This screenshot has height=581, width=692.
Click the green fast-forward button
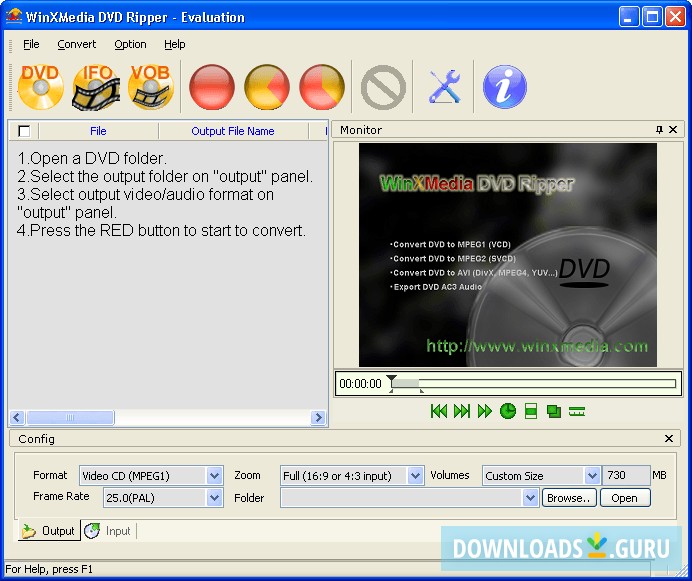pos(485,411)
